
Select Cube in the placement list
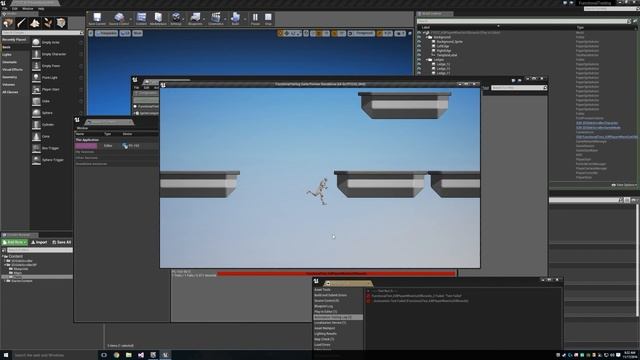tap(58, 101)
